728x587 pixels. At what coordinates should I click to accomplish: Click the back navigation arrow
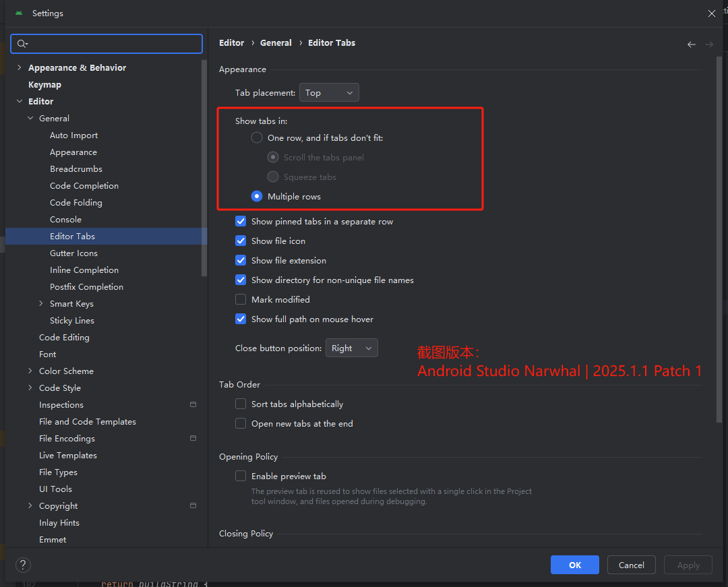pyautogui.click(x=692, y=44)
